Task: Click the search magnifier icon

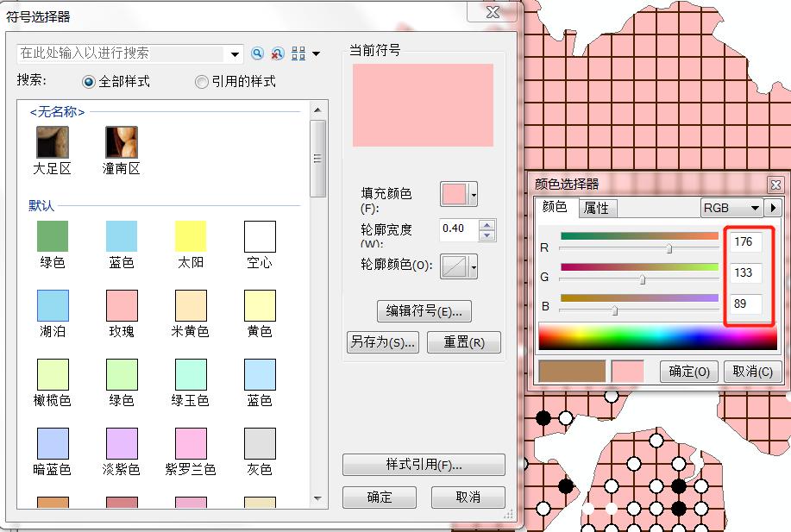Action: point(257,53)
